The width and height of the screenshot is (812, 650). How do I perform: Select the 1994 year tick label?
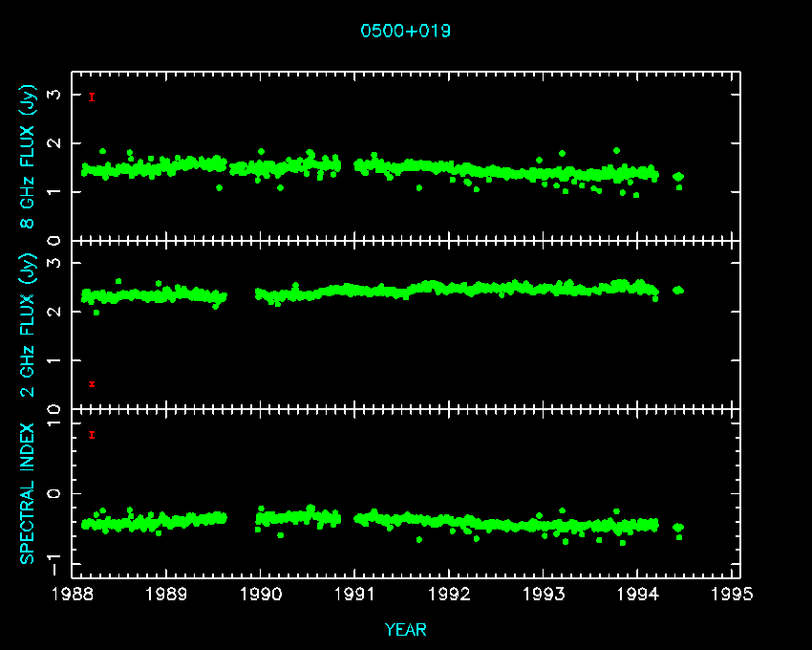click(x=639, y=594)
